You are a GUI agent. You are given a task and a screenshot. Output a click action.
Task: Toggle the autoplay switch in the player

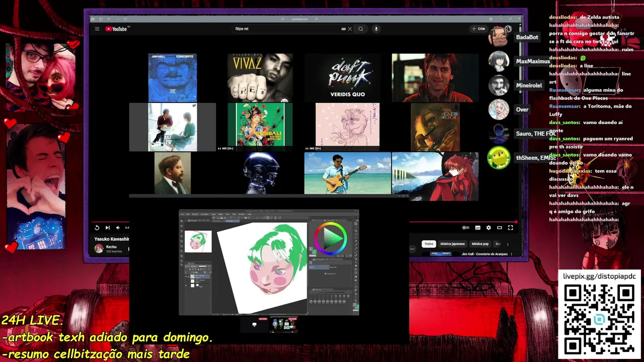[466, 228]
